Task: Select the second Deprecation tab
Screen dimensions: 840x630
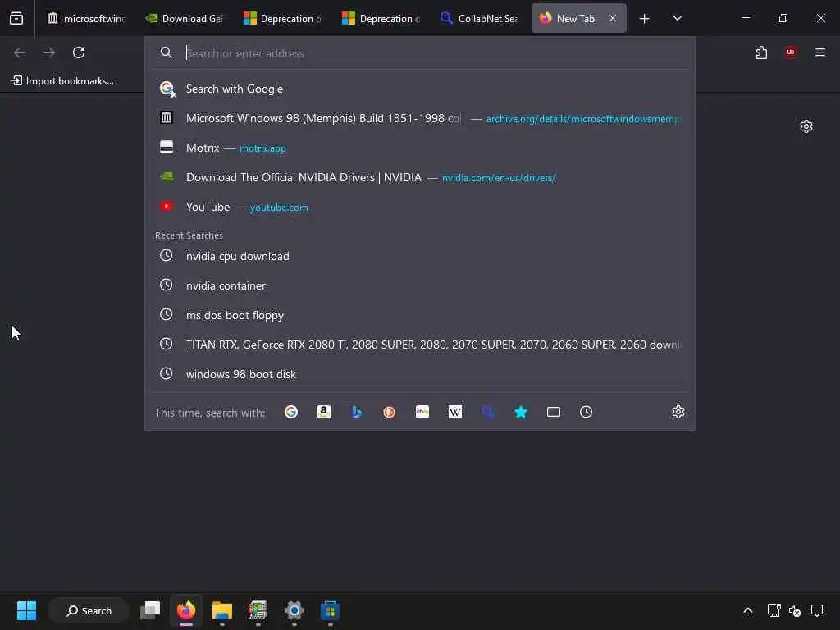Action: pos(381,18)
